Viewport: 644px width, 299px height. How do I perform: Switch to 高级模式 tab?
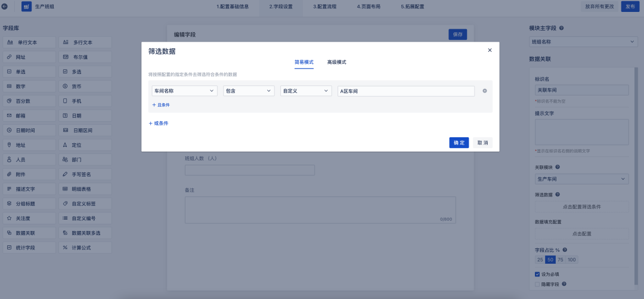click(337, 62)
